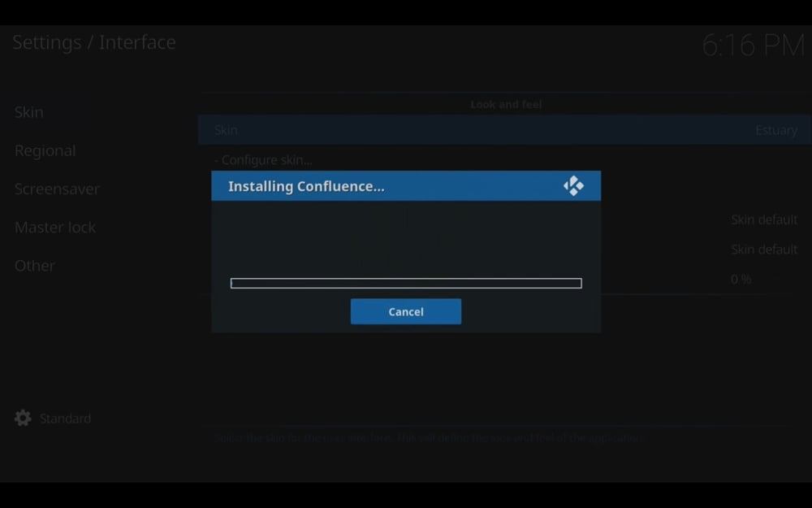
Task: Select the Skin category in the sidebar
Action: [28, 112]
